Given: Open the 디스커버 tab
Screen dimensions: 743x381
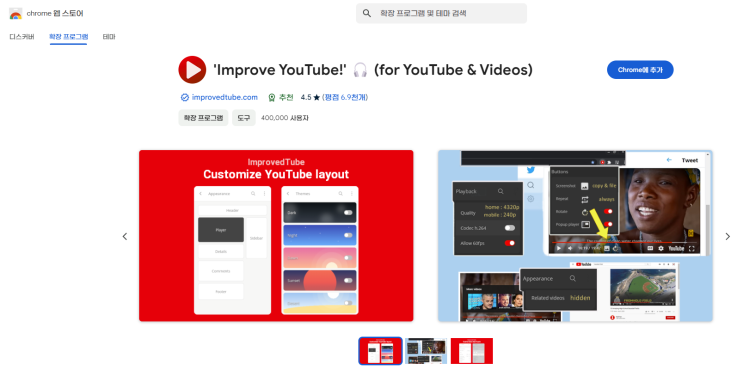Looking at the screenshot, I should tap(22, 36).
